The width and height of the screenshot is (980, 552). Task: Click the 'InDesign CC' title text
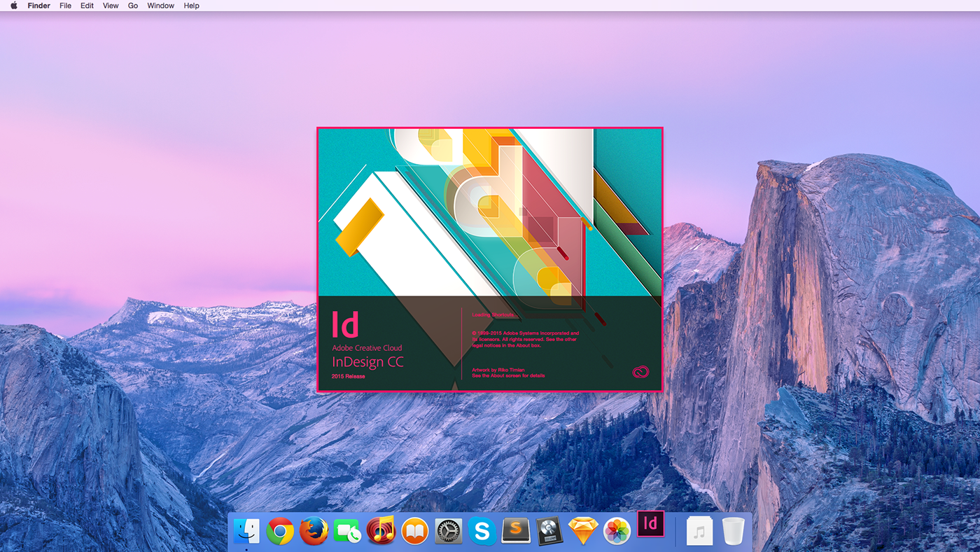[x=367, y=362]
